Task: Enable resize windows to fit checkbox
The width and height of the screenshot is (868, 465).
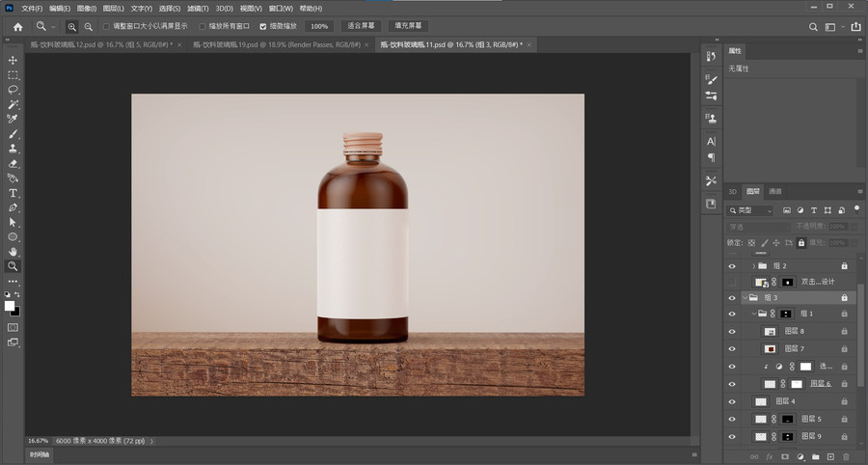Action: 106,26
